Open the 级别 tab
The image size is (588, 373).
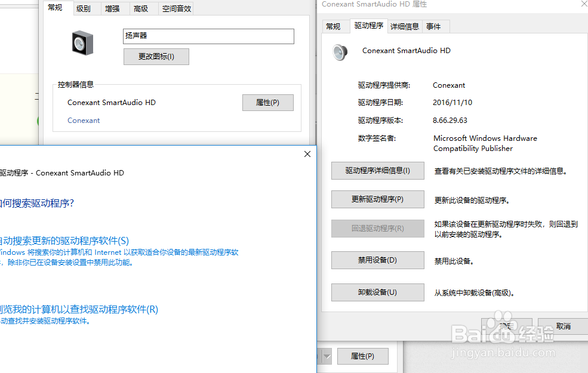[84, 8]
